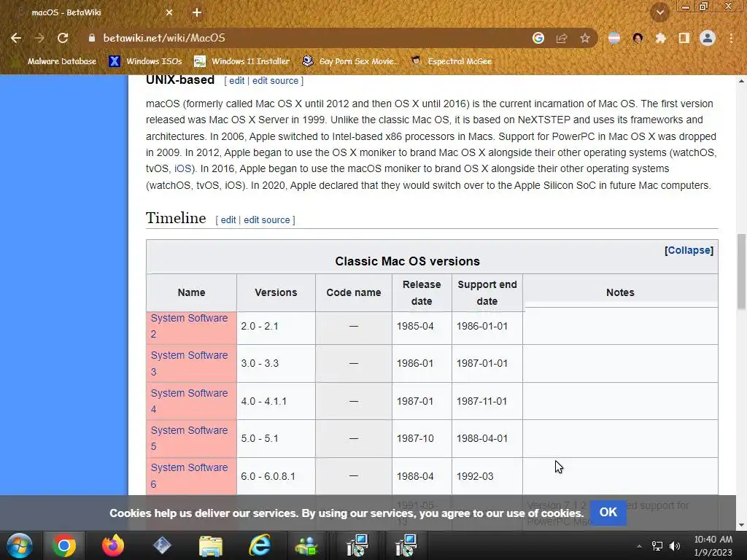
Task: Click the network tray icon
Action: 657,546
